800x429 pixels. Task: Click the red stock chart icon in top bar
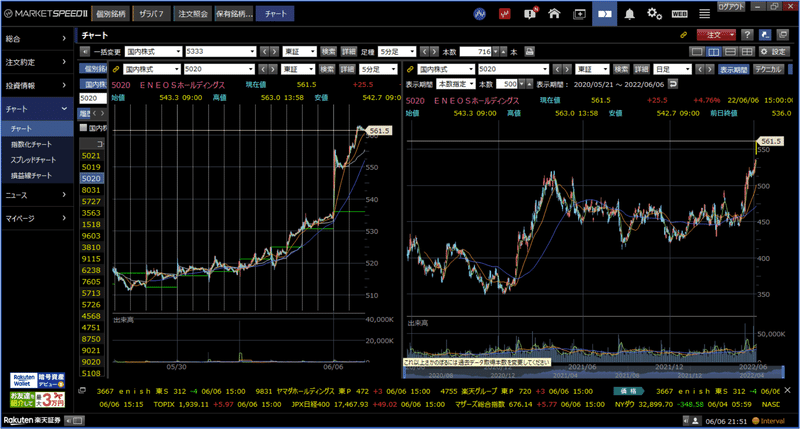[505, 14]
